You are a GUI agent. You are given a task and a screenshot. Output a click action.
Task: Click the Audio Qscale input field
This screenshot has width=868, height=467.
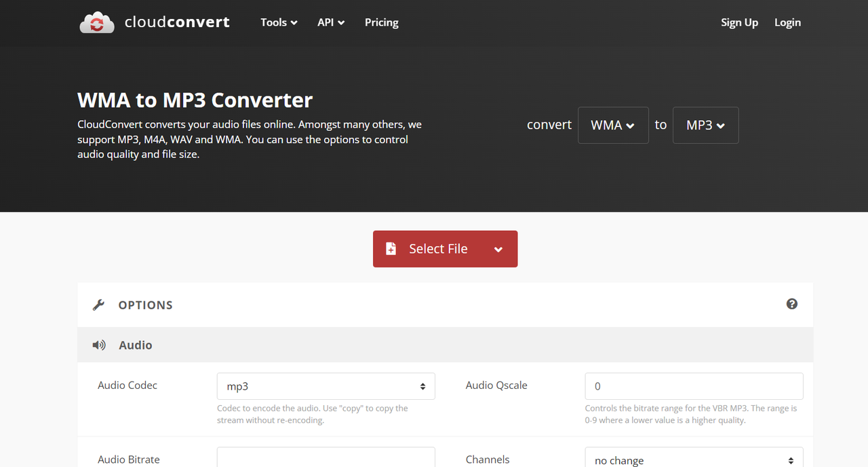[x=694, y=386]
